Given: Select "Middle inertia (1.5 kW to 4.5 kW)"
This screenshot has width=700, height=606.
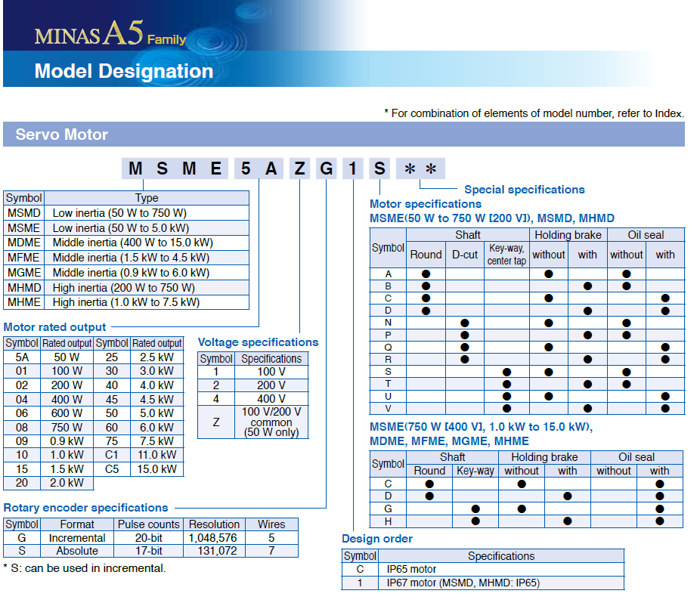Looking at the screenshot, I should point(132,258).
